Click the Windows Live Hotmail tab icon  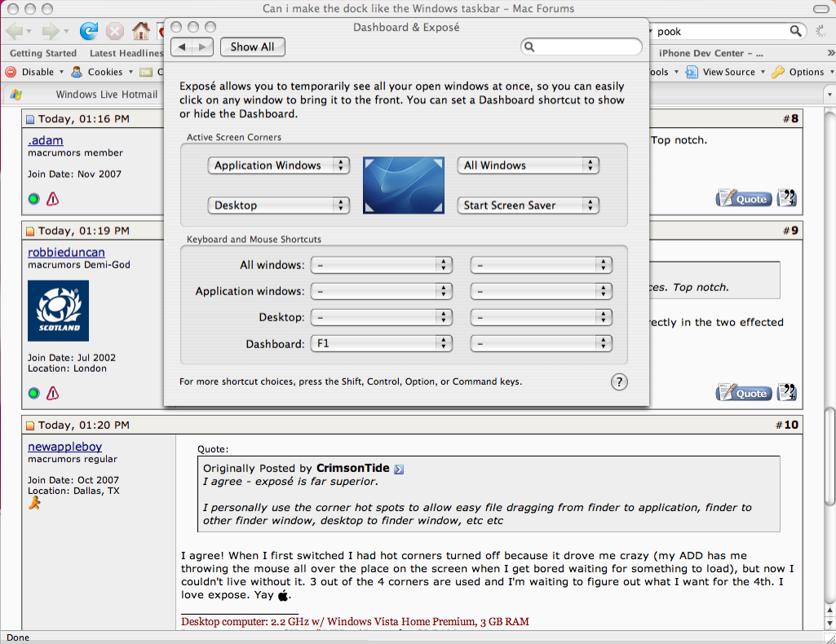tap(16, 95)
